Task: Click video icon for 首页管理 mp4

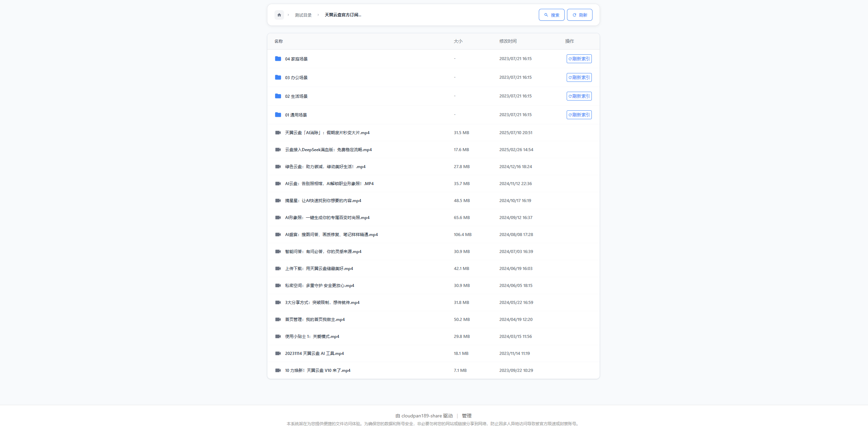Action: click(278, 320)
